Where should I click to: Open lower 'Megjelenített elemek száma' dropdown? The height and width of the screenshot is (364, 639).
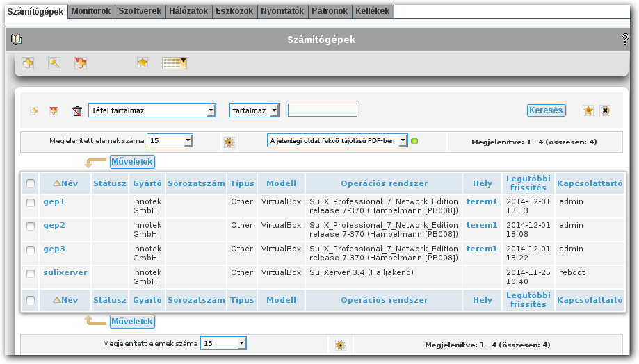tap(223, 343)
